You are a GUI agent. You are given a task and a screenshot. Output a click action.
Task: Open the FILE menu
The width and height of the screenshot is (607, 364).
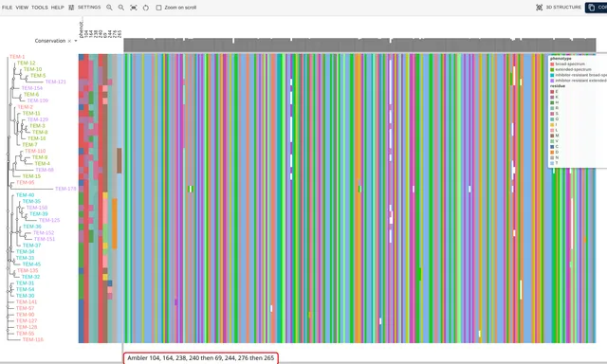tap(7, 8)
